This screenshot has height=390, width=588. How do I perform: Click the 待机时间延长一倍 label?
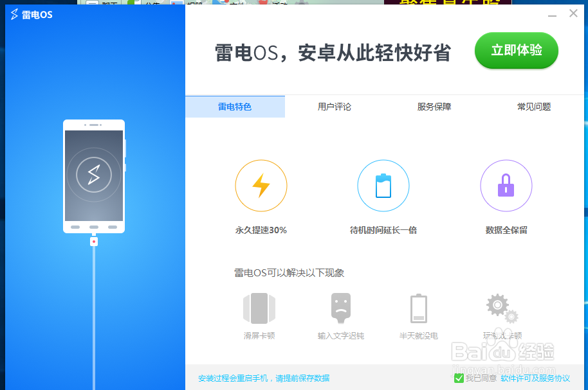click(x=383, y=230)
